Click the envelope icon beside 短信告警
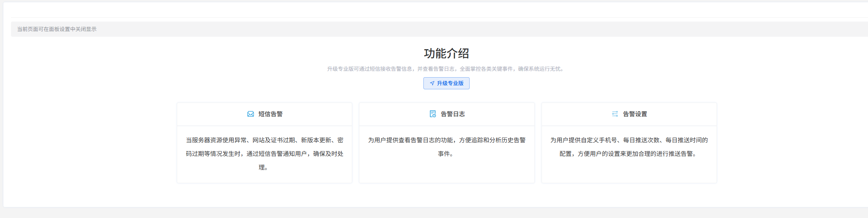868x218 pixels. tap(250, 114)
